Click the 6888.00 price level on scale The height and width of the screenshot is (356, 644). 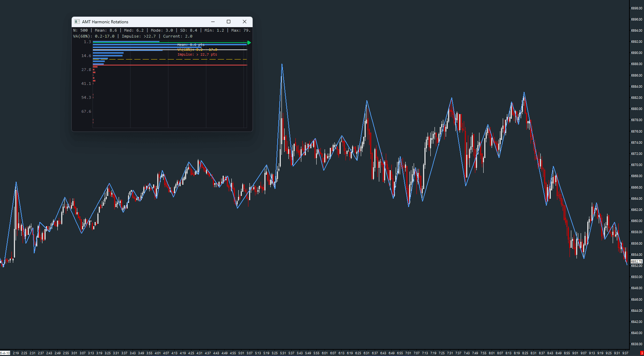[x=636, y=64]
